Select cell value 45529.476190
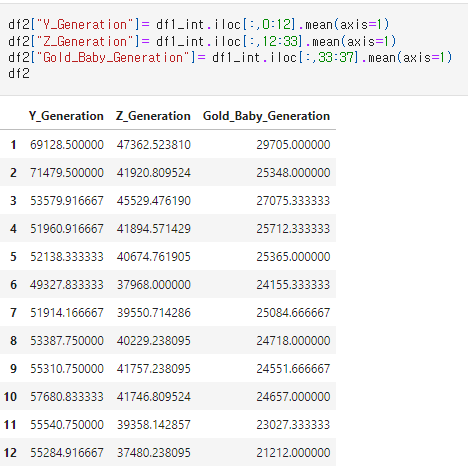 tap(154, 201)
